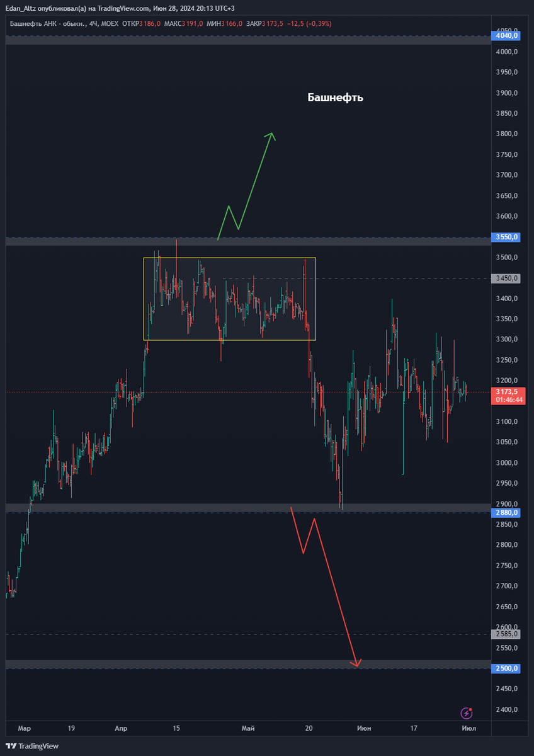
Task: Click the 2800,0 price axis label
Action: pos(507,544)
